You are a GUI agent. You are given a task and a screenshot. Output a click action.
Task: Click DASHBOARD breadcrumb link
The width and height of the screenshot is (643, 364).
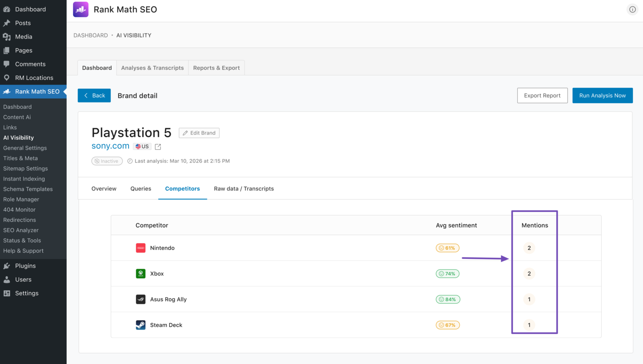tap(90, 35)
